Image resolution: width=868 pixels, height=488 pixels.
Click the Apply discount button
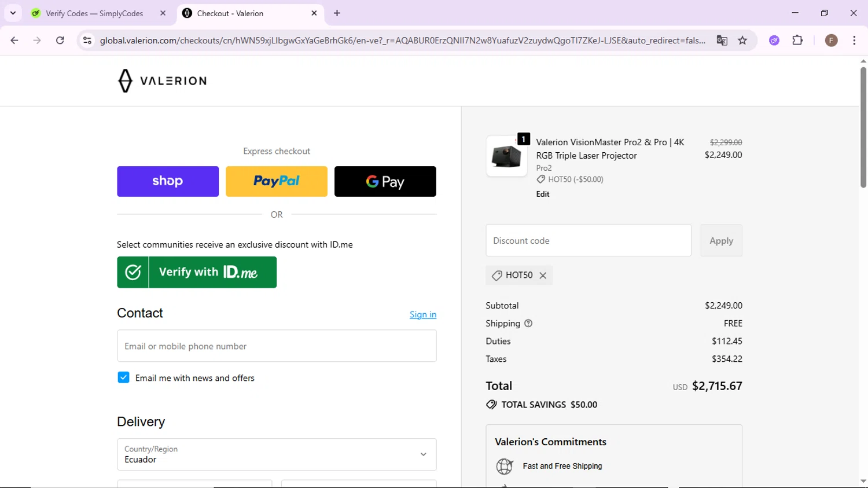click(721, 240)
